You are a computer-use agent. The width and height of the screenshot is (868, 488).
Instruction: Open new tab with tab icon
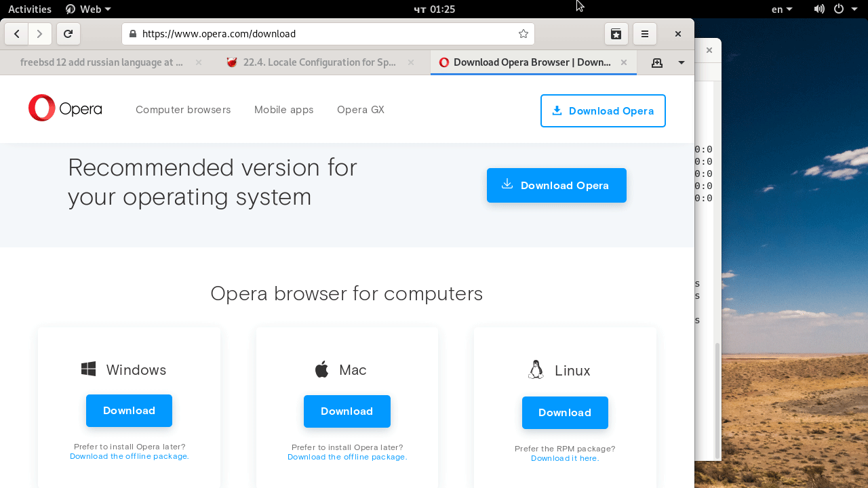(x=656, y=62)
